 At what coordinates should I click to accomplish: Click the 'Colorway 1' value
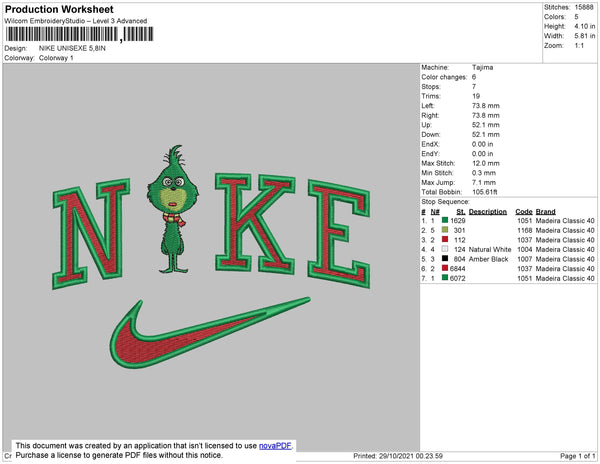point(56,58)
